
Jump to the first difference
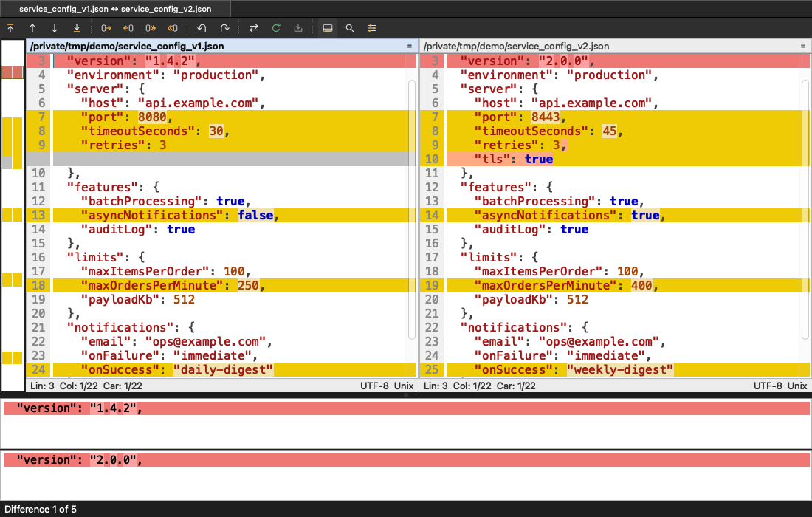pyautogui.click(x=10, y=28)
